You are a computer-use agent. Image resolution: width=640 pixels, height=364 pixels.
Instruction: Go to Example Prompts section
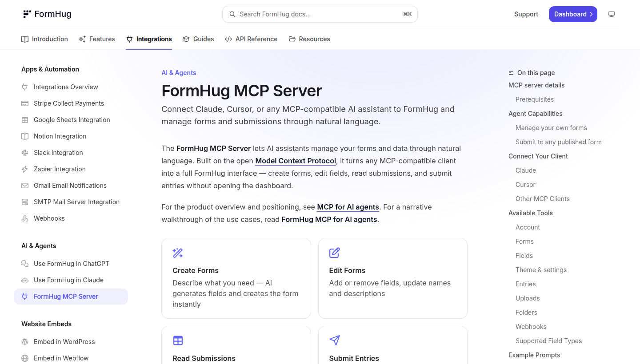534,355
